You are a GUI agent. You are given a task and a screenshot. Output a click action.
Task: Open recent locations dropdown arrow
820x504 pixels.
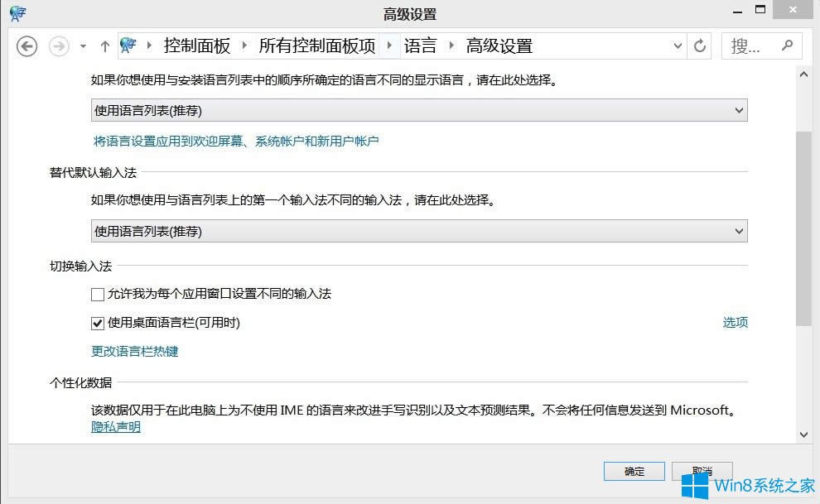pyautogui.click(x=83, y=46)
